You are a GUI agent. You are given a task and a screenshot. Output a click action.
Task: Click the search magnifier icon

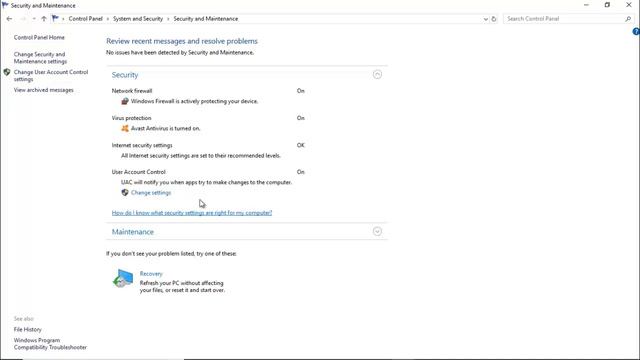(x=628, y=19)
